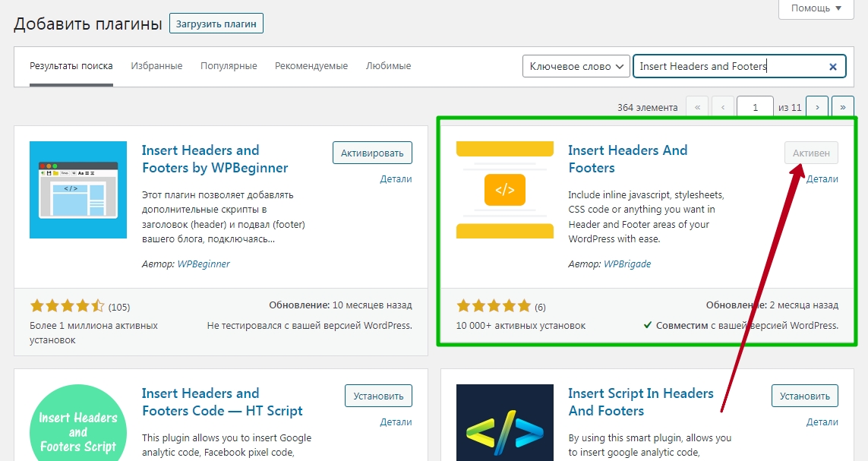Switch to the Популярные tab
Viewport: 868px width, 461px height.
click(x=229, y=66)
